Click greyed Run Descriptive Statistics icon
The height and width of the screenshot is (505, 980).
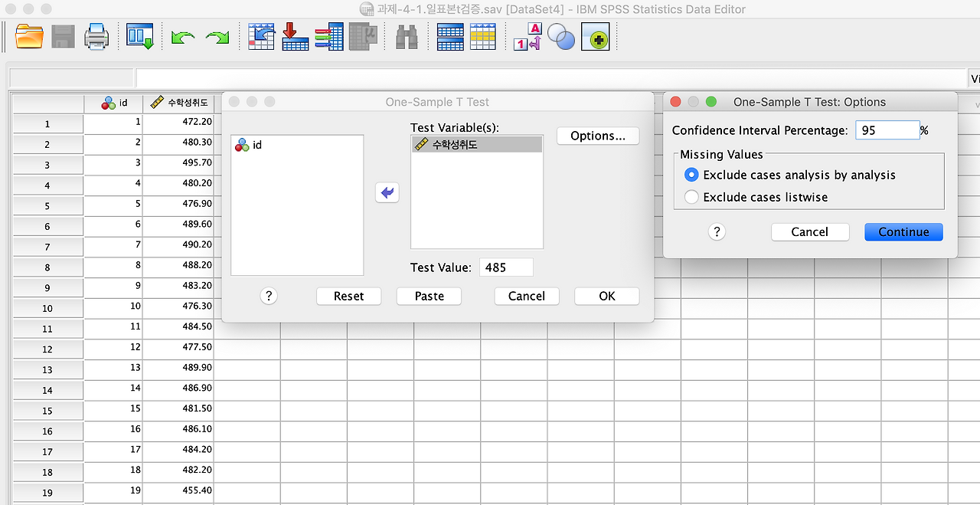coord(362,36)
